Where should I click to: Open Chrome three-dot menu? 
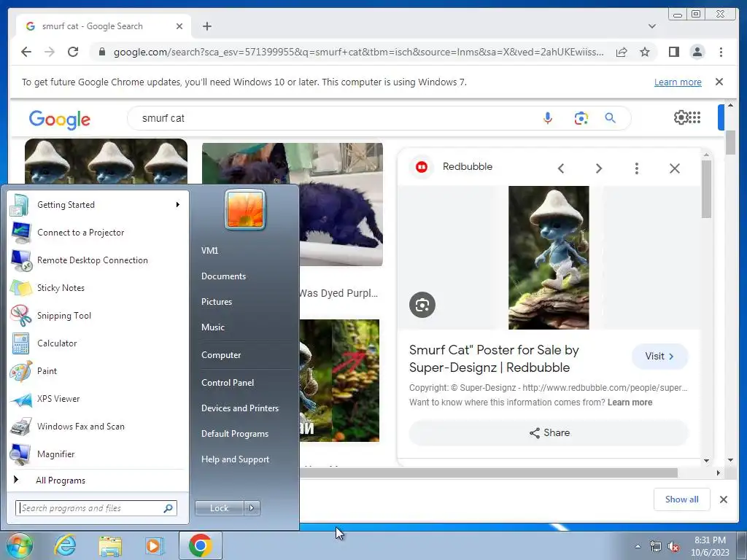pos(721,52)
